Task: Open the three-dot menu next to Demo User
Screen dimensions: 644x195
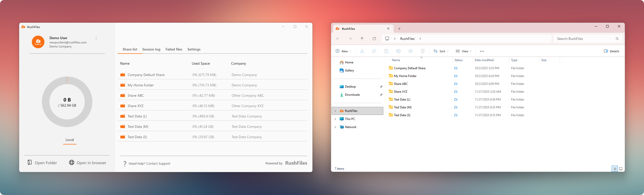Action: click(x=96, y=39)
